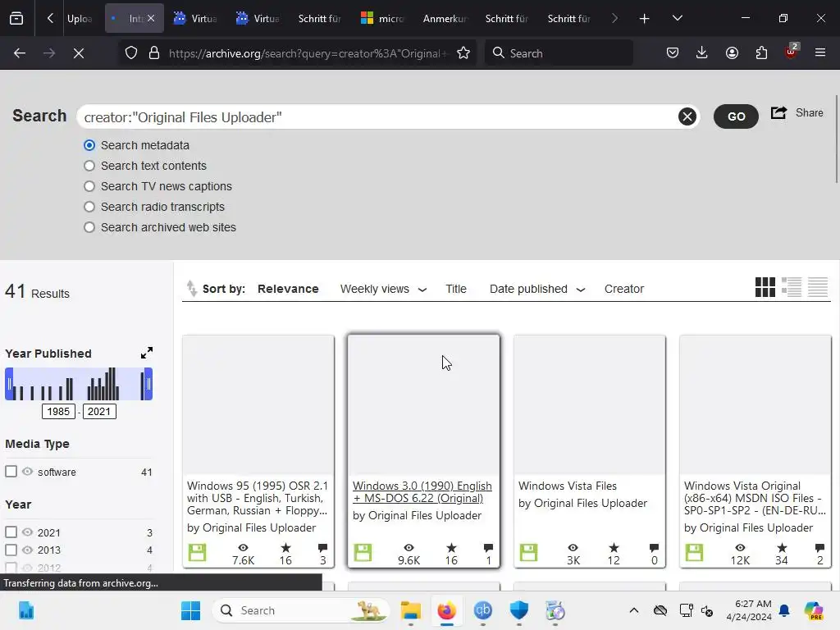Open the Firefox account menu
This screenshot has height=630, width=840.
[x=732, y=52]
